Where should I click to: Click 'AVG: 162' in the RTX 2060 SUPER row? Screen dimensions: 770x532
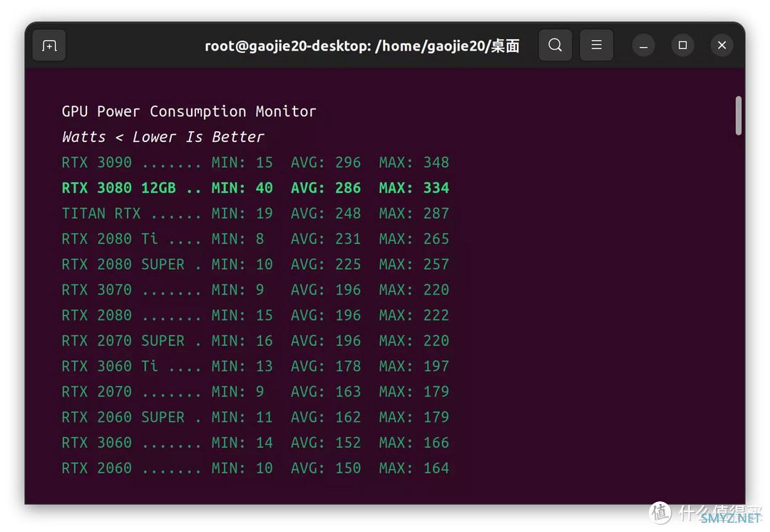click(326, 418)
